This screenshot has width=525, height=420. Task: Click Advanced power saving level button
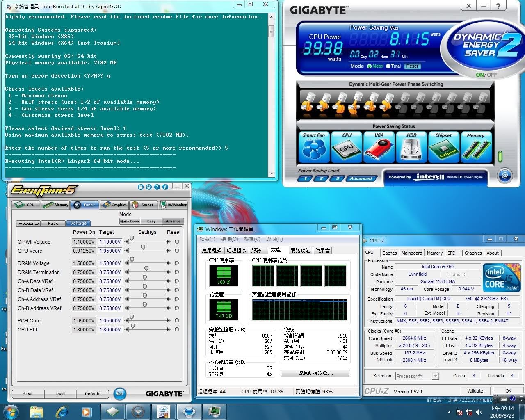[361, 178]
